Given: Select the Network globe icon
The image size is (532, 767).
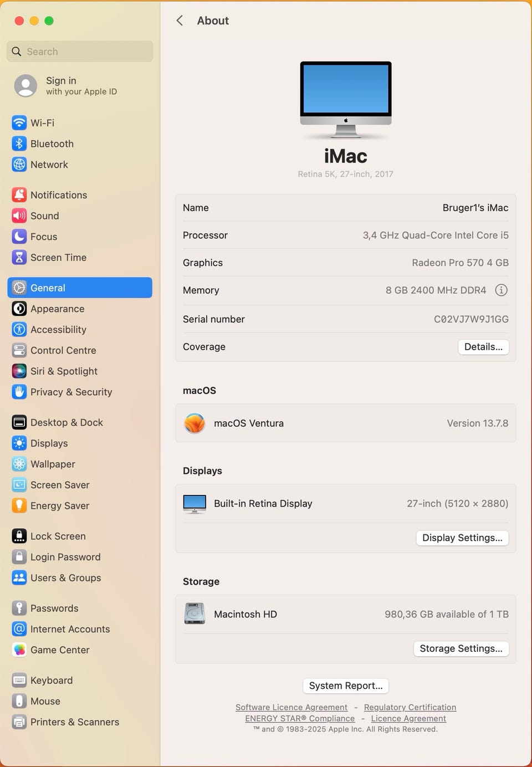Looking at the screenshot, I should (x=19, y=165).
